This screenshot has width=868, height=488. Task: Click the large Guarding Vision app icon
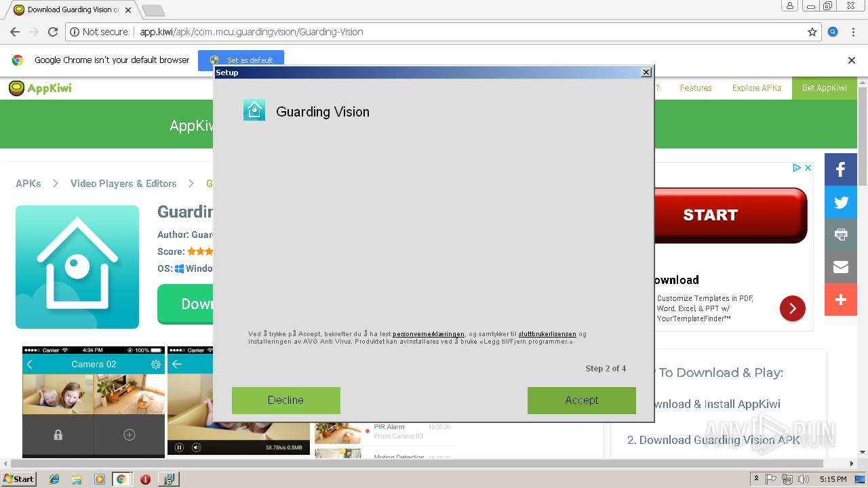click(77, 267)
